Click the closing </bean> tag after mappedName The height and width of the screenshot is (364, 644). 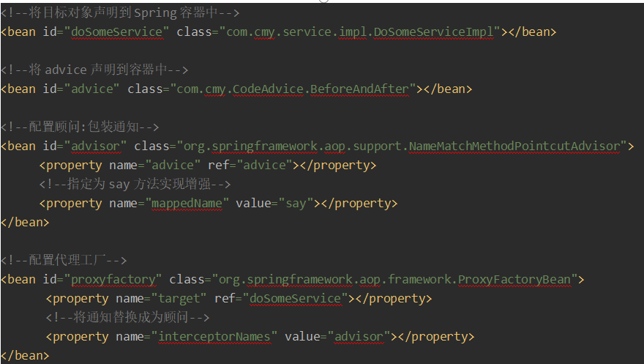point(25,222)
